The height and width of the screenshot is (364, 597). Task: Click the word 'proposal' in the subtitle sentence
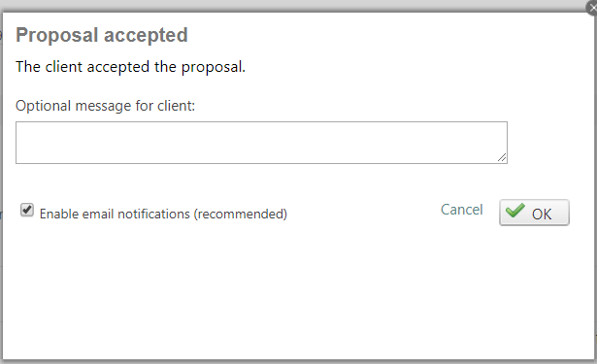(212, 67)
